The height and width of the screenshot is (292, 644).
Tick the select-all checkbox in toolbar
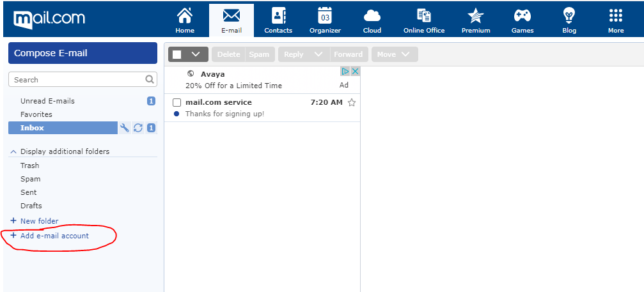click(x=177, y=54)
